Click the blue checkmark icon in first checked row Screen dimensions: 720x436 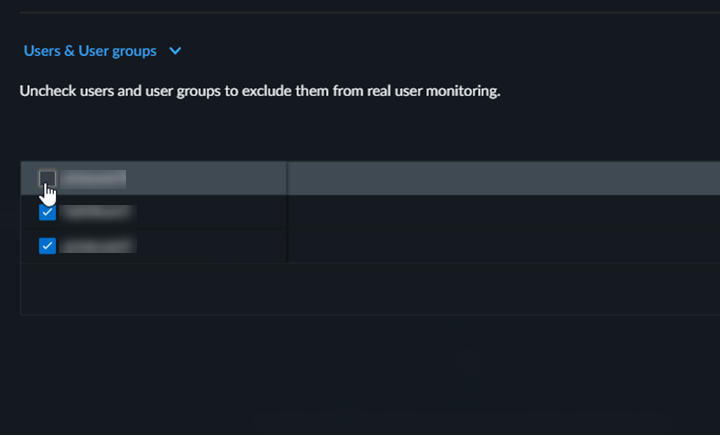pyautogui.click(x=47, y=213)
